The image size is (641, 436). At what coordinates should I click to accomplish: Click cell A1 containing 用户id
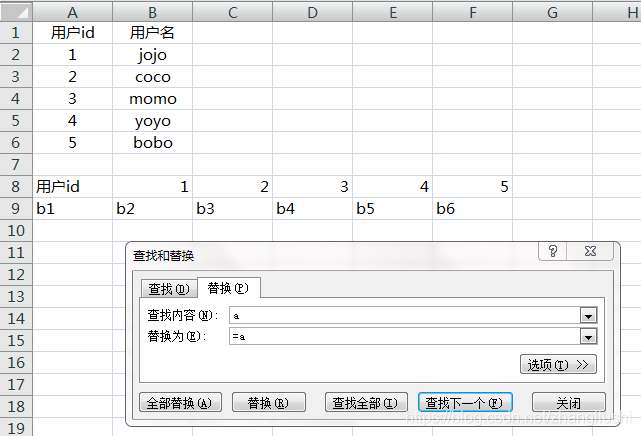(x=72, y=33)
